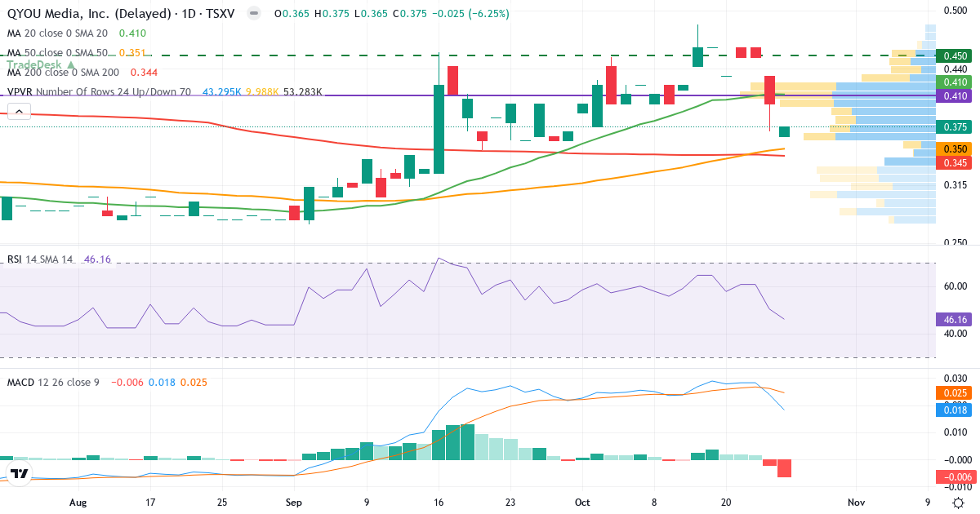Click the 60.00 RSI scale label
Viewport: 980px width, 514px height.
(955, 286)
